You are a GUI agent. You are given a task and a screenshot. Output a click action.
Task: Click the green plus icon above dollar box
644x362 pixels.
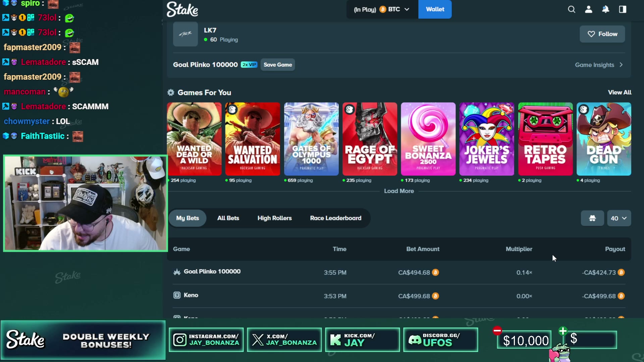click(563, 331)
